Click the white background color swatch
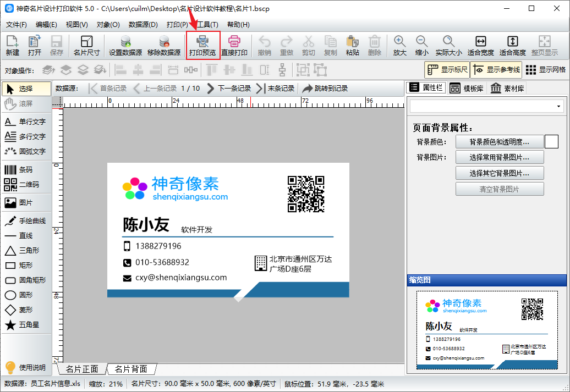The width and height of the screenshot is (570, 392). pyautogui.click(x=551, y=142)
